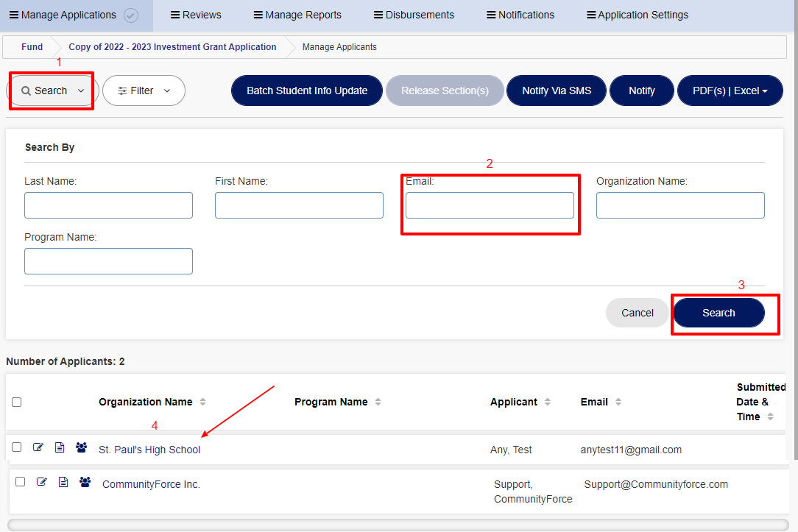Open group users icon for St. Paul's High School

[82, 447]
